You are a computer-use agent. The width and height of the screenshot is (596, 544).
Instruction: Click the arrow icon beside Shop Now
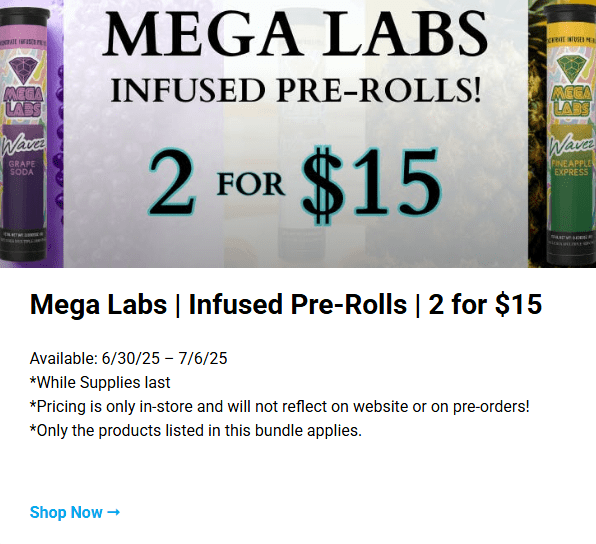click(x=114, y=512)
